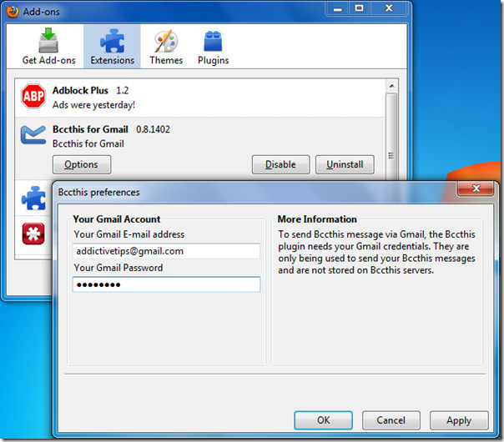Screen dimensions: 504x442
Task: Click the 'More Information' heading
Action: pyautogui.click(x=317, y=219)
